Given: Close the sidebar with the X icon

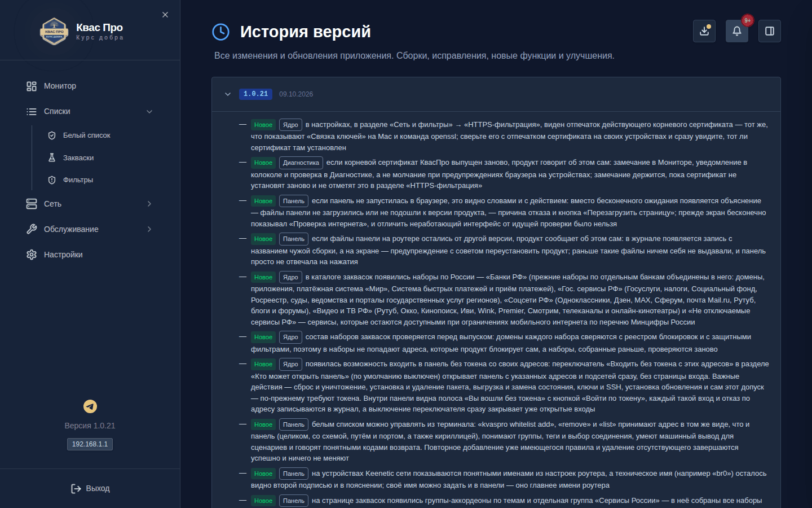Looking at the screenshot, I should (x=165, y=15).
